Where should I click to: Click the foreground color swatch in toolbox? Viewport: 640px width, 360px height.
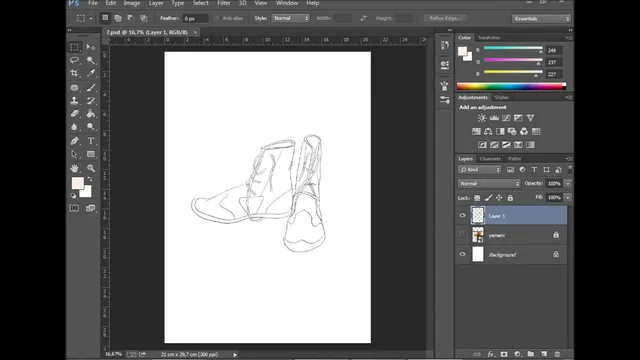77,183
